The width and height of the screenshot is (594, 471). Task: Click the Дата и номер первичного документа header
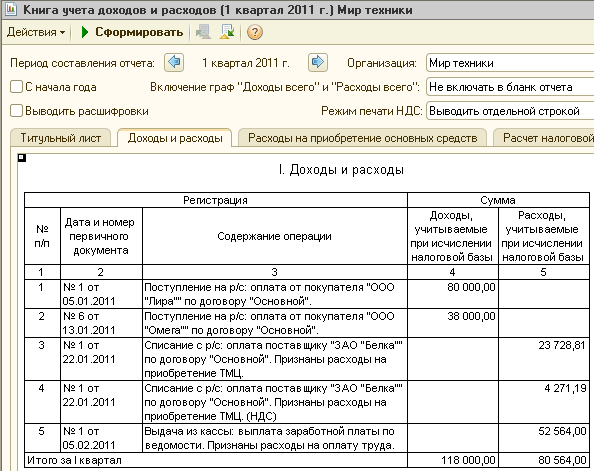click(x=101, y=236)
